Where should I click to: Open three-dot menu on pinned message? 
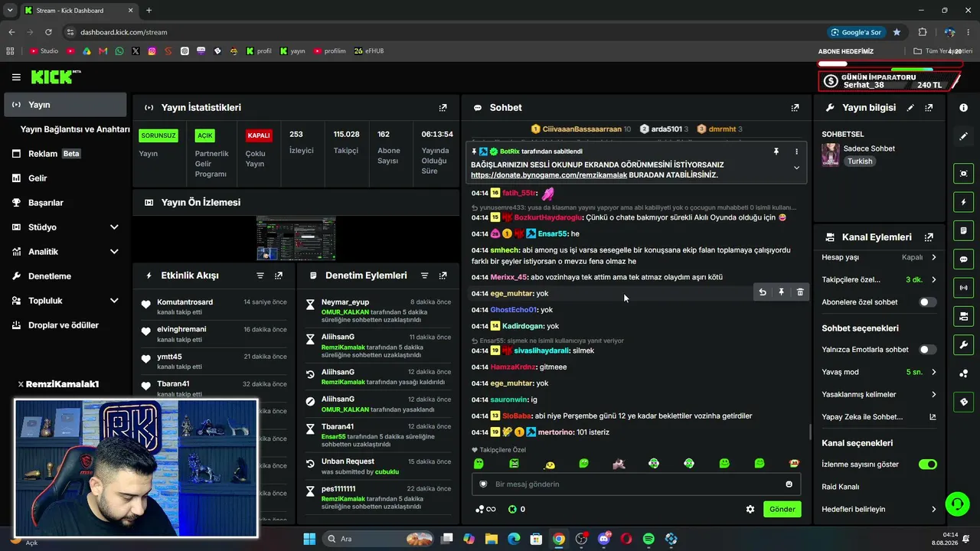pyautogui.click(x=796, y=152)
